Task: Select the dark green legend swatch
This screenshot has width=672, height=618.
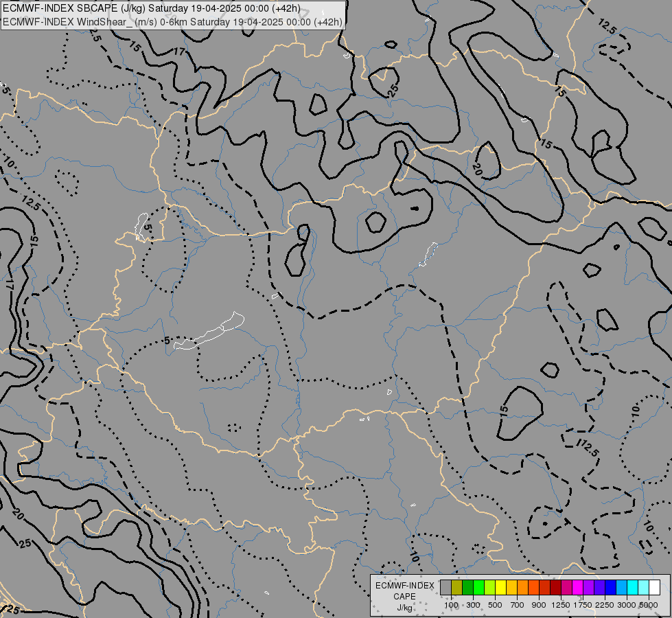Action: 467,587
